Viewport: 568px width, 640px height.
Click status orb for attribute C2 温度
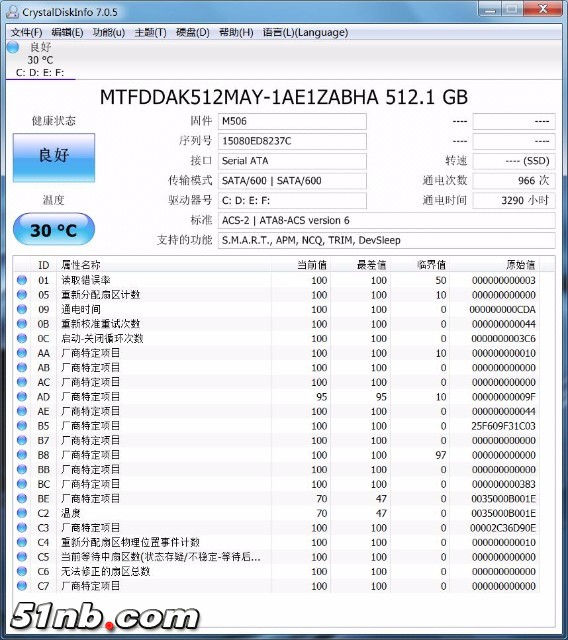click(22, 513)
